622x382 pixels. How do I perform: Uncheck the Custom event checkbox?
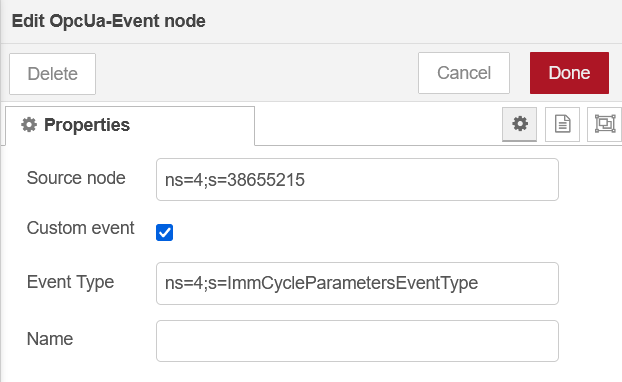click(164, 232)
